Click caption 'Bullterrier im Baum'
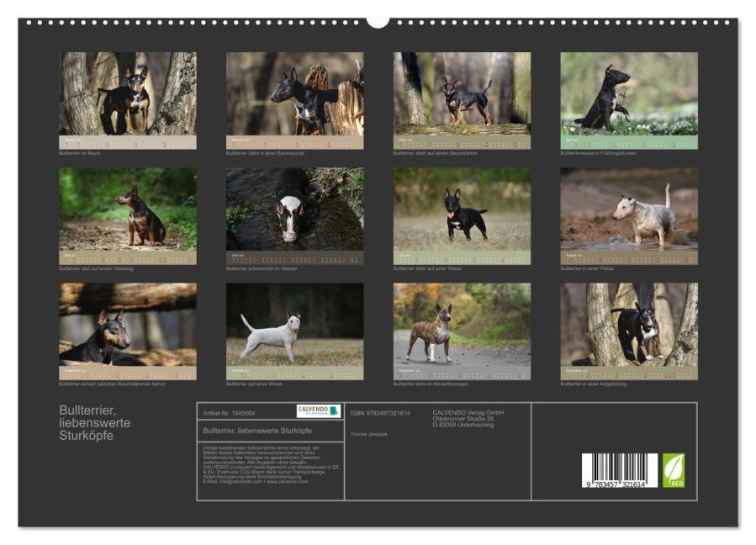Viewport: 756px width, 545px height. [80, 153]
